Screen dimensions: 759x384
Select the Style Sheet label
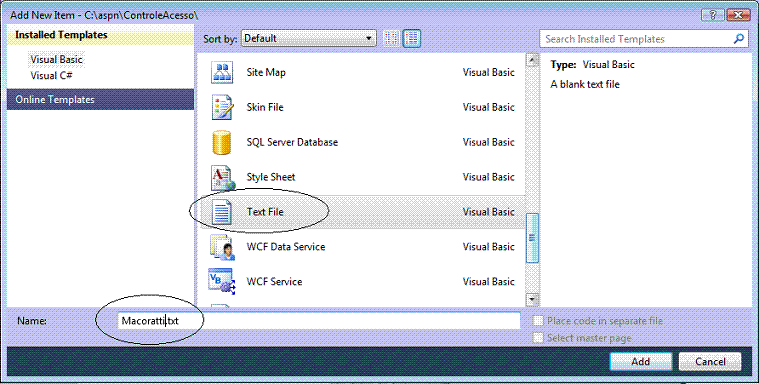coord(271,177)
